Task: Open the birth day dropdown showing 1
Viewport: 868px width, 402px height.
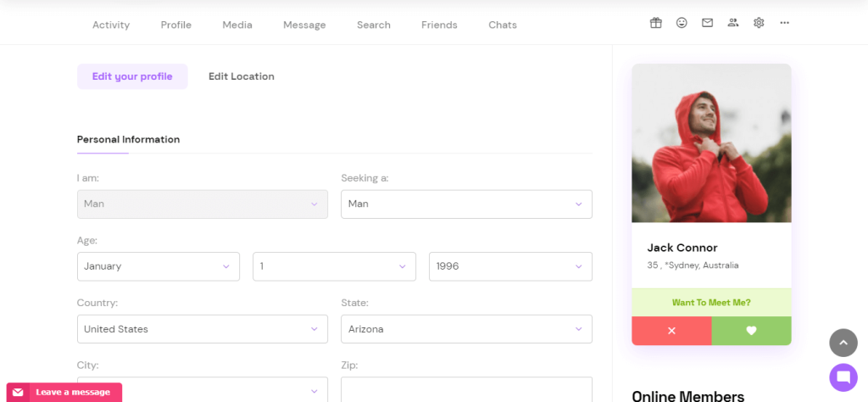Action: (334, 266)
